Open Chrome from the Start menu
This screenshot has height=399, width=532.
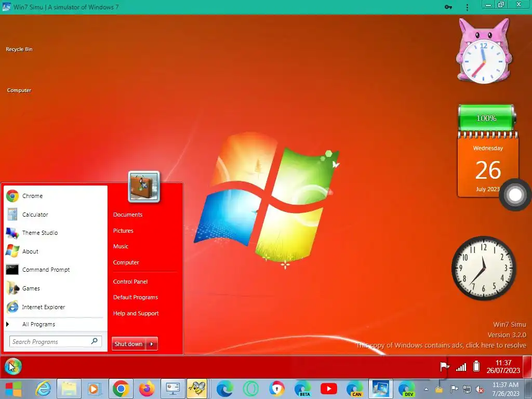click(55, 196)
